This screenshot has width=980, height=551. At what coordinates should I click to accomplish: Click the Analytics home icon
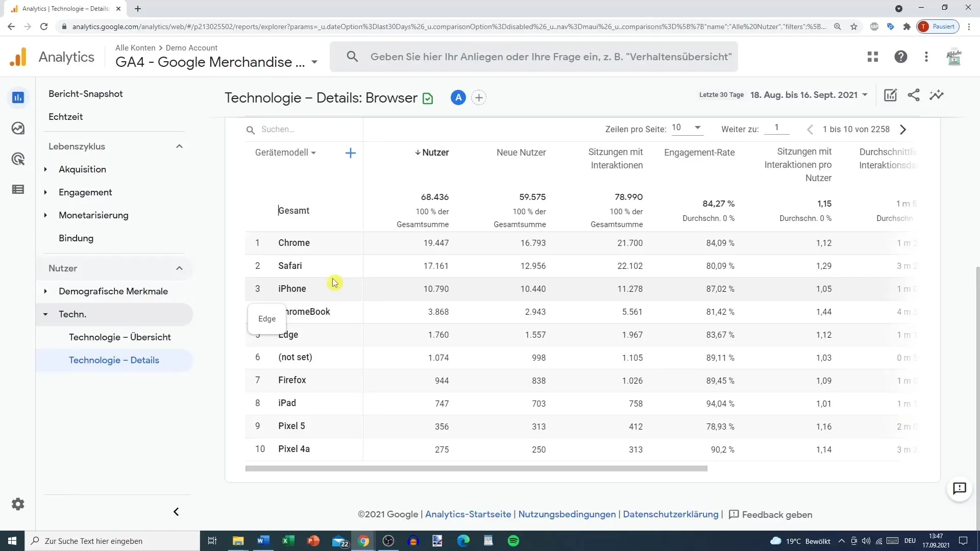click(17, 56)
